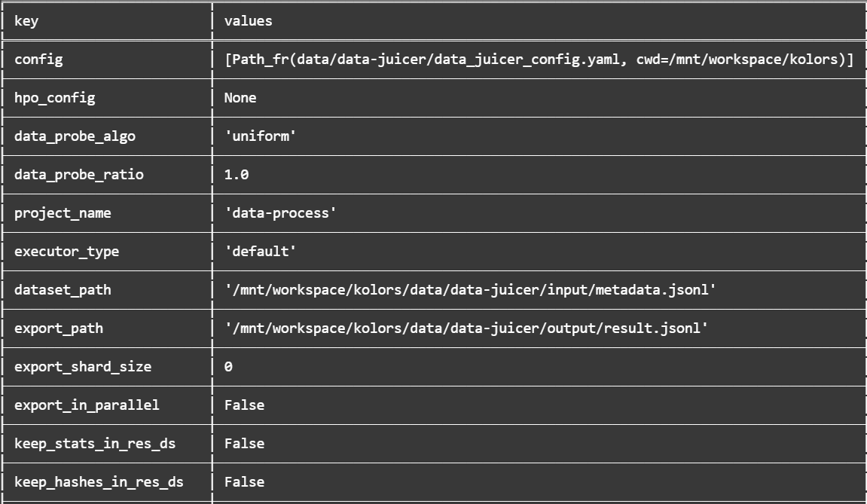Click the result.jsonl export path value
Image resolution: width=867 pixels, height=504 pixels.
pyautogui.click(x=466, y=328)
